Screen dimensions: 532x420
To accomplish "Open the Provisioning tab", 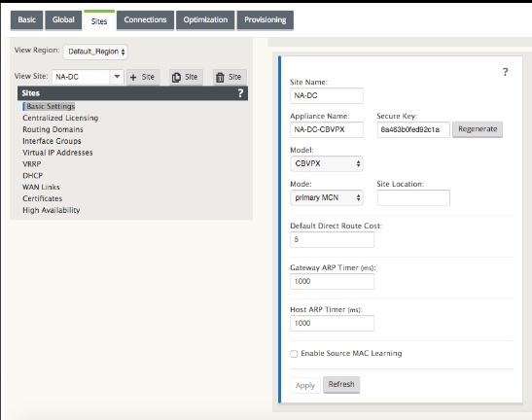I will click(x=265, y=20).
